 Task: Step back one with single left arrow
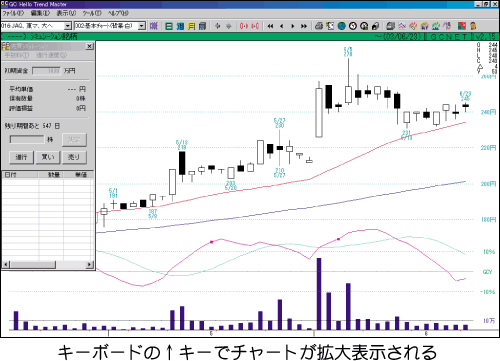pyautogui.click(x=282, y=26)
